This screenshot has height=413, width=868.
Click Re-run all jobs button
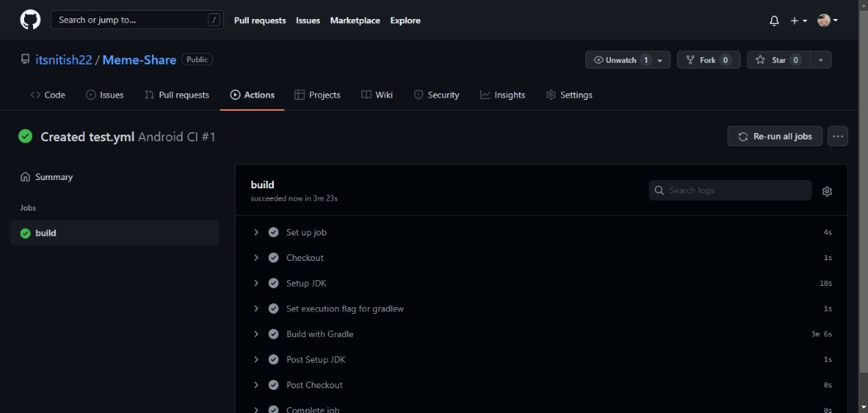pyautogui.click(x=775, y=136)
